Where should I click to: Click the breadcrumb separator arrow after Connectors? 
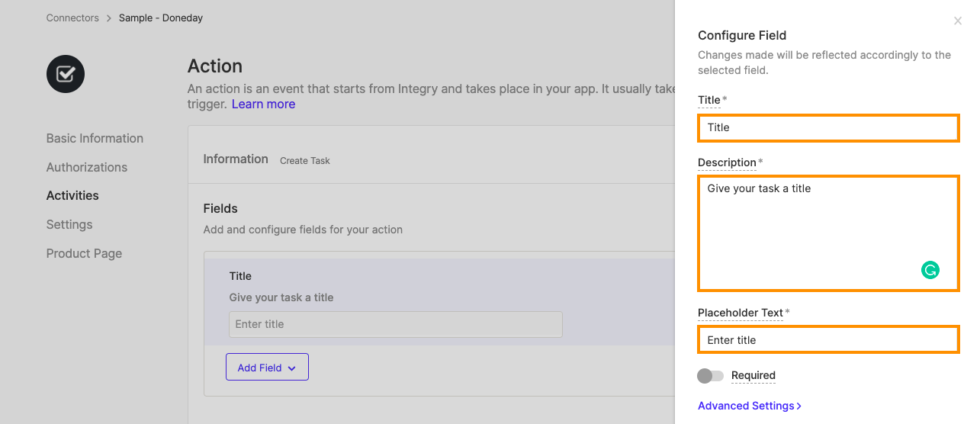pyautogui.click(x=109, y=18)
